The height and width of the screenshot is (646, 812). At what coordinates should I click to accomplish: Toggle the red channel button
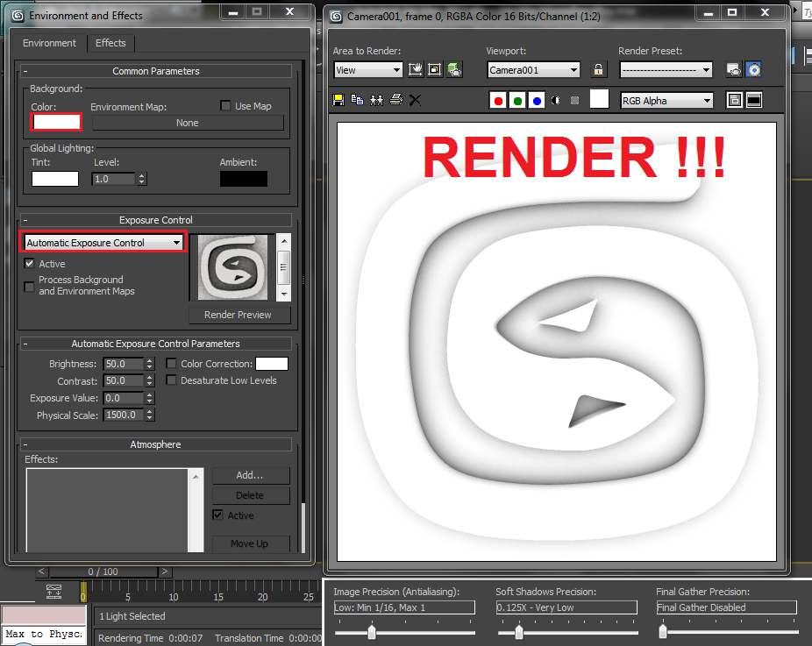pyautogui.click(x=498, y=101)
